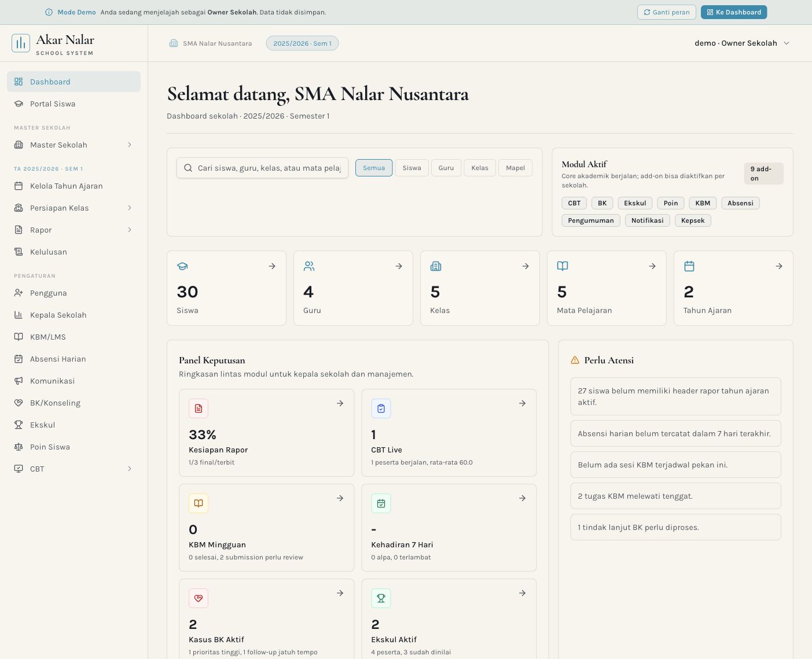This screenshot has width=812, height=659.
Task: Open the Kelulusan menu item
Action: (x=74, y=252)
